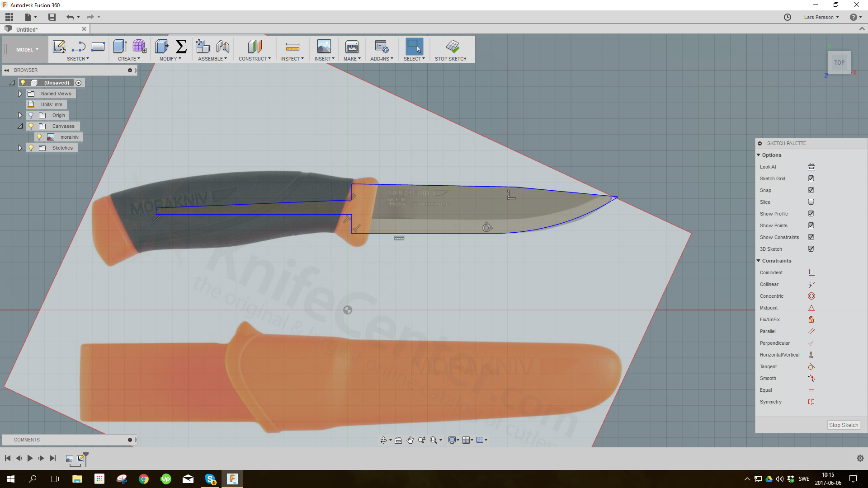Apply the Coincident constraint
This screenshot has width=868, height=488.
point(811,272)
